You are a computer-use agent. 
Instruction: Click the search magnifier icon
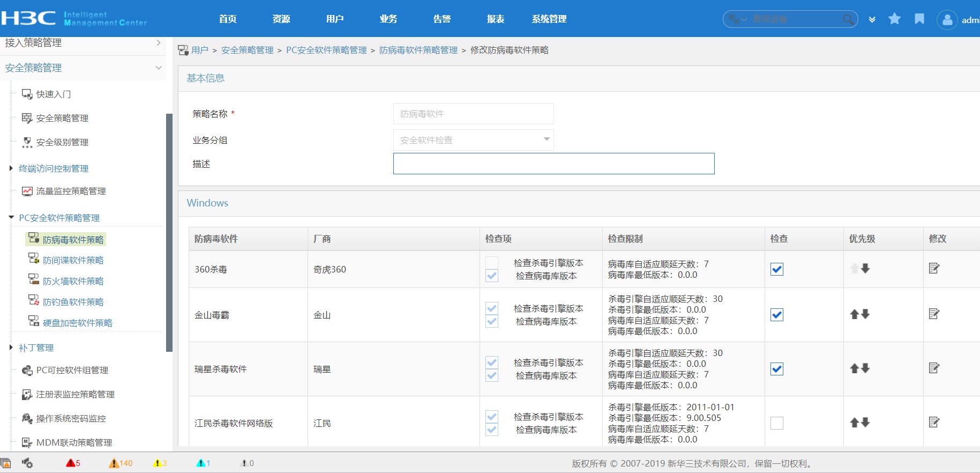pos(848,19)
